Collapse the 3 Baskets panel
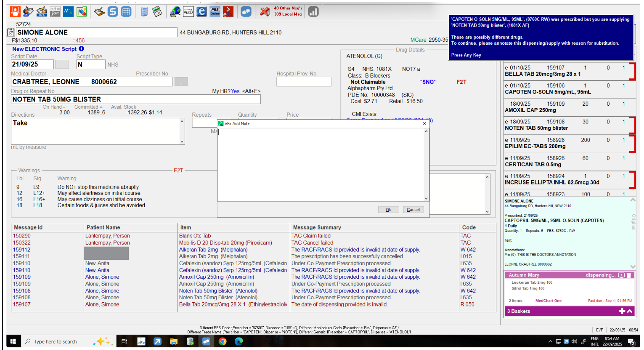The image size is (644, 350). tap(630, 311)
